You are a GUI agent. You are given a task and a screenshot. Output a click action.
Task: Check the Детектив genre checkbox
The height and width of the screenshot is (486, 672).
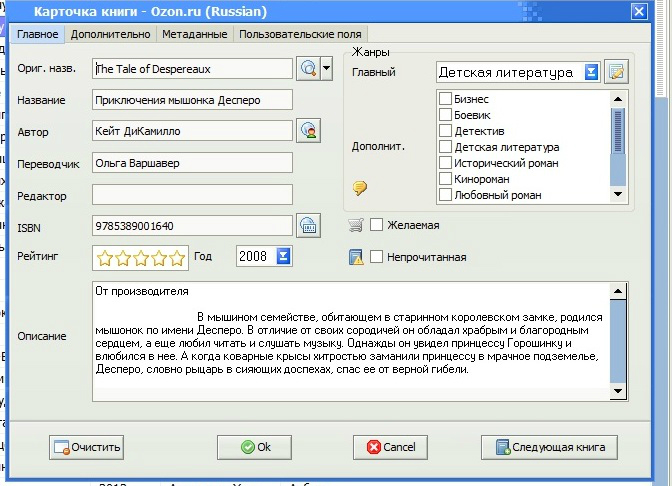pyautogui.click(x=445, y=131)
